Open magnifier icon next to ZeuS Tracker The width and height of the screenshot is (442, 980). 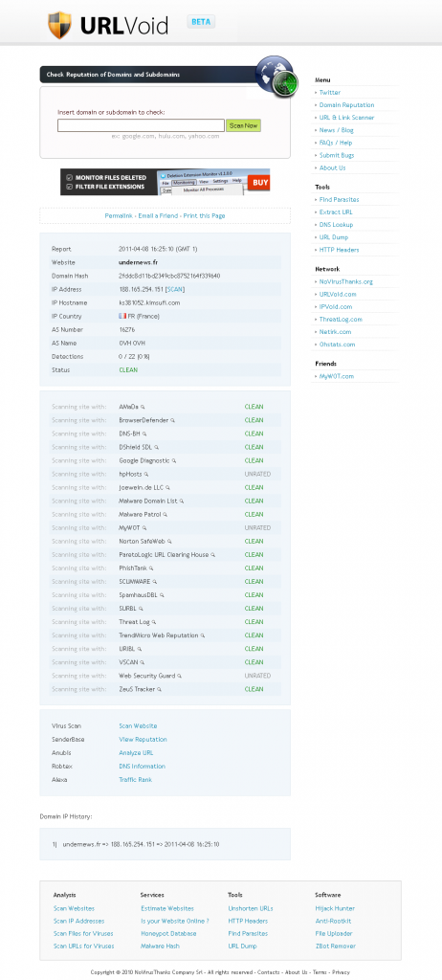tap(160, 689)
